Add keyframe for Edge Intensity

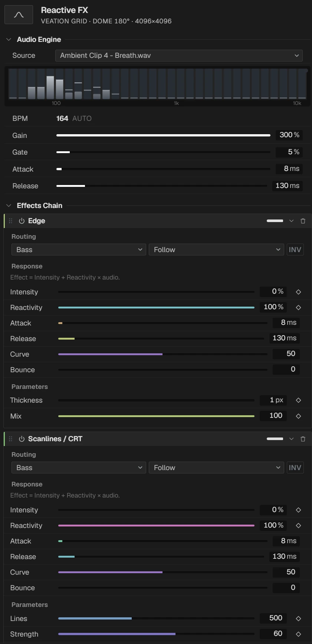(x=298, y=292)
